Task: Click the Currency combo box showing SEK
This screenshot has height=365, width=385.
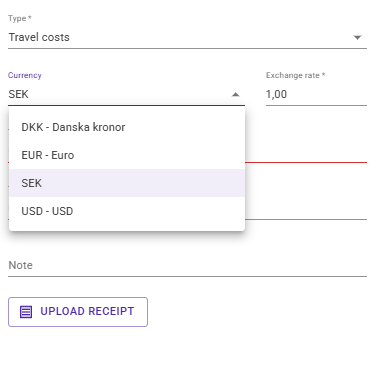Action: click(x=127, y=94)
